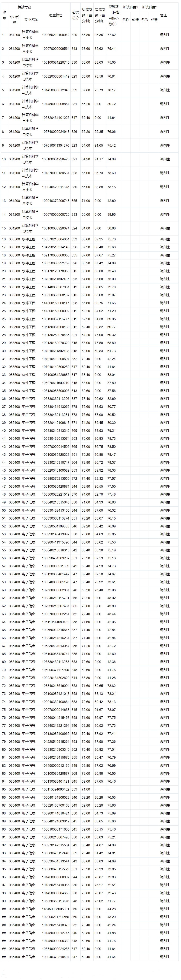Select candidate number 106100081220745
The height and width of the screenshot is (980, 181).
point(55,62)
